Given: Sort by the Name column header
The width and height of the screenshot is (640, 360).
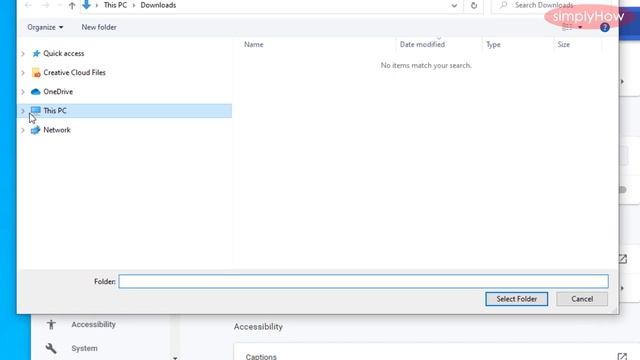Looking at the screenshot, I should [x=253, y=44].
